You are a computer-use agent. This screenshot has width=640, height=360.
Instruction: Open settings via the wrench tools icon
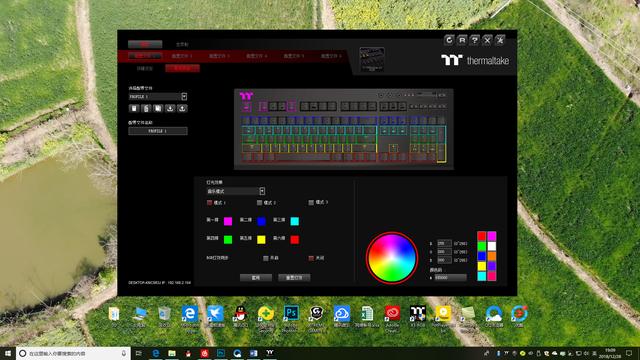500,40
